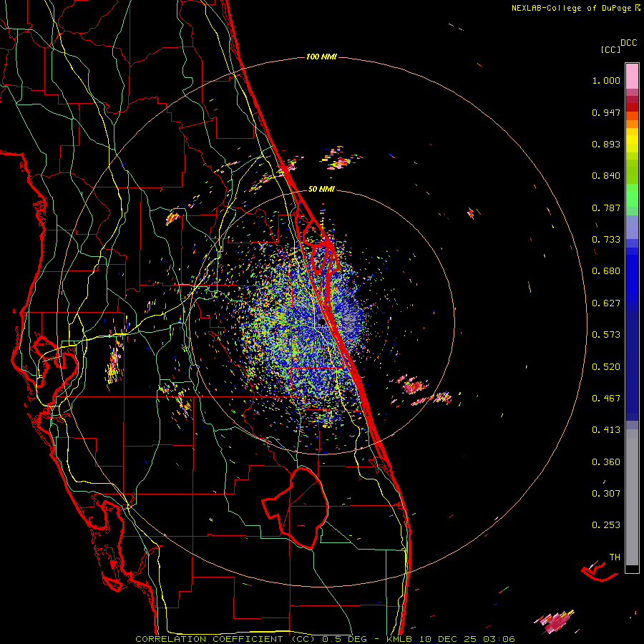
Task: Click the 0.680 color scale value
Action: 606,271
